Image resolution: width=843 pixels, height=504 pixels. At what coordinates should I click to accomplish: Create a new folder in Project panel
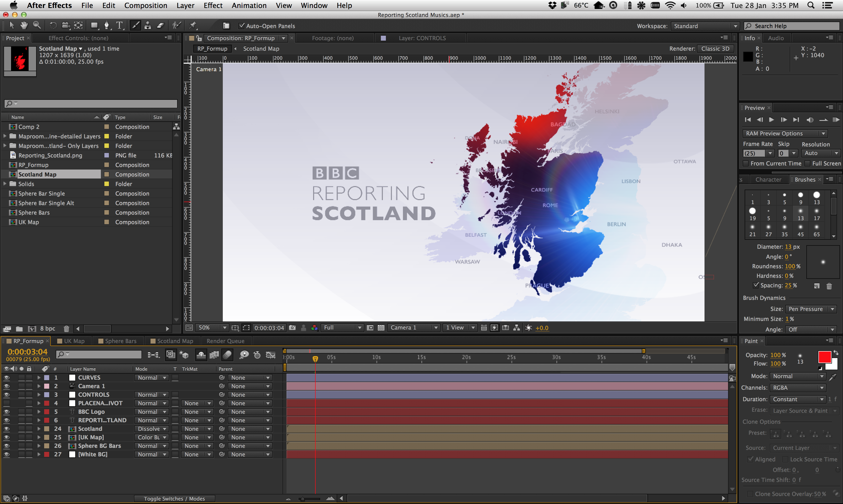coord(19,329)
